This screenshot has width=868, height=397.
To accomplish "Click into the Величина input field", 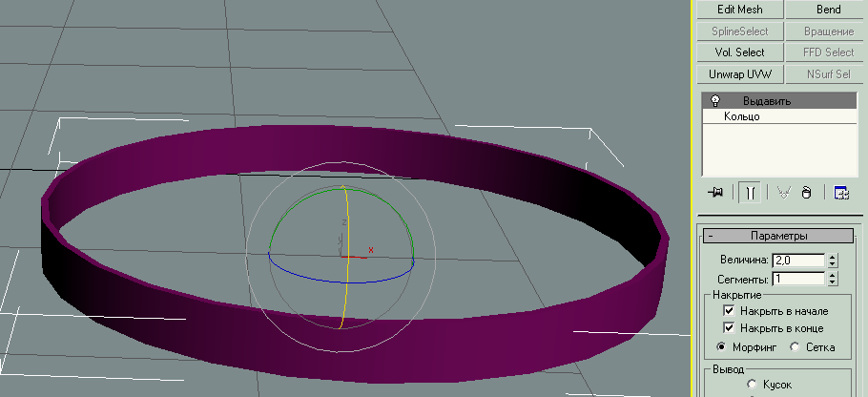I will point(798,260).
